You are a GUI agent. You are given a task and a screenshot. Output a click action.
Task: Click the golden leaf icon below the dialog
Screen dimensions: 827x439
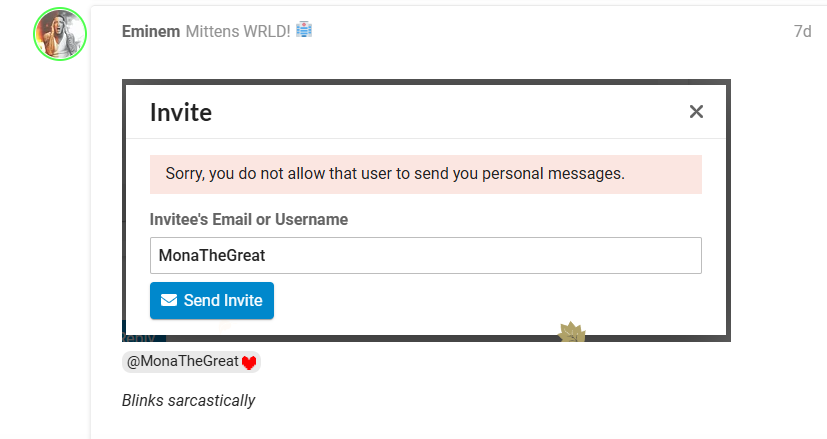coord(571,333)
